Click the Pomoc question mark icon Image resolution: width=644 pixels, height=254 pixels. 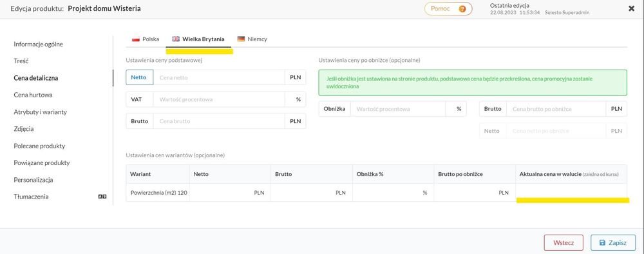[462, 8]
